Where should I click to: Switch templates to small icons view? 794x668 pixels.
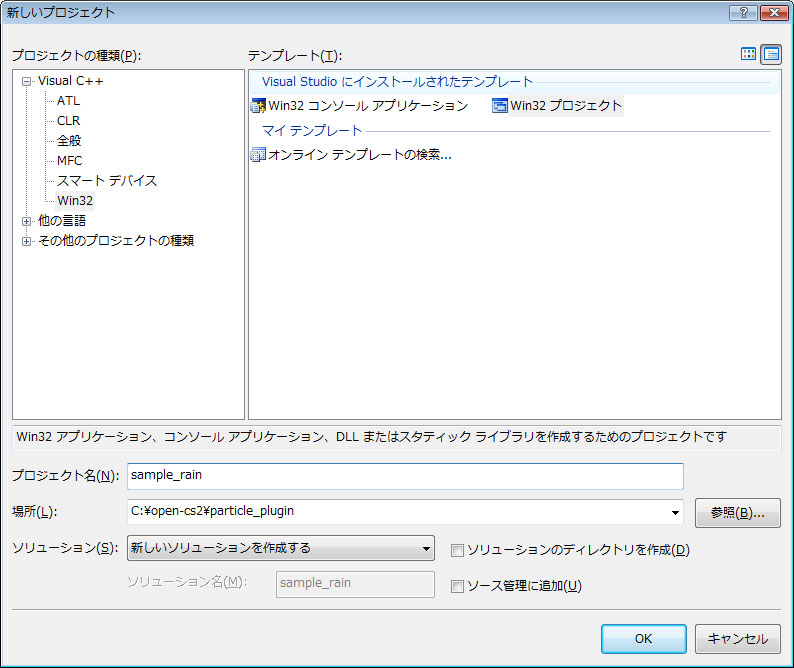coord(771,54)
